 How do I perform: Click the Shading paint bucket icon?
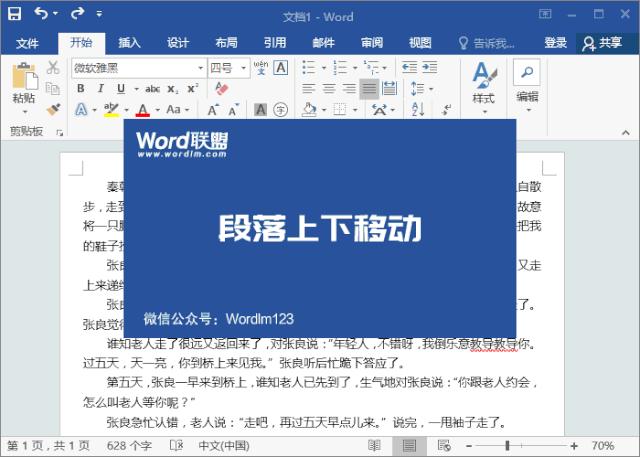309,109
